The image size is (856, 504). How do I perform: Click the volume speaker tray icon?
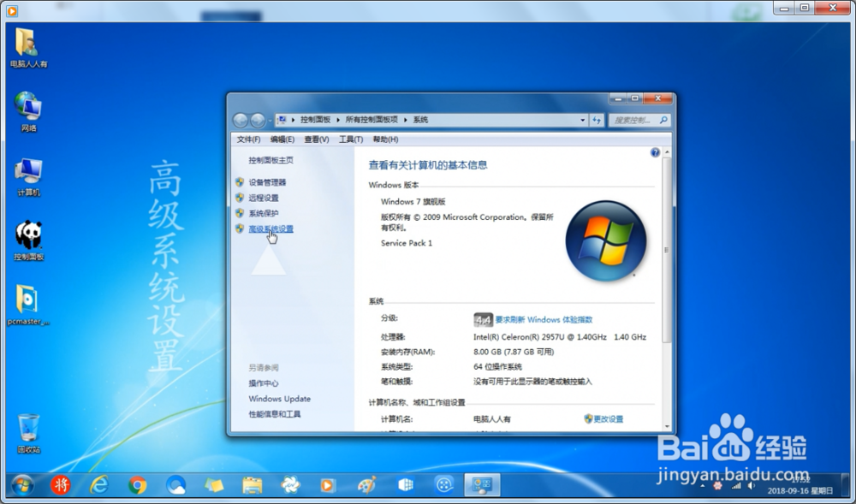[x=752, y=485]
